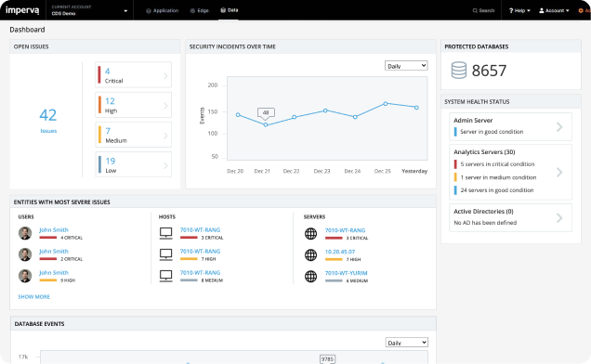Click monitor icon for host with 3 Critical
The width and height of the screenshot is (591, 364).
[165, 234]
